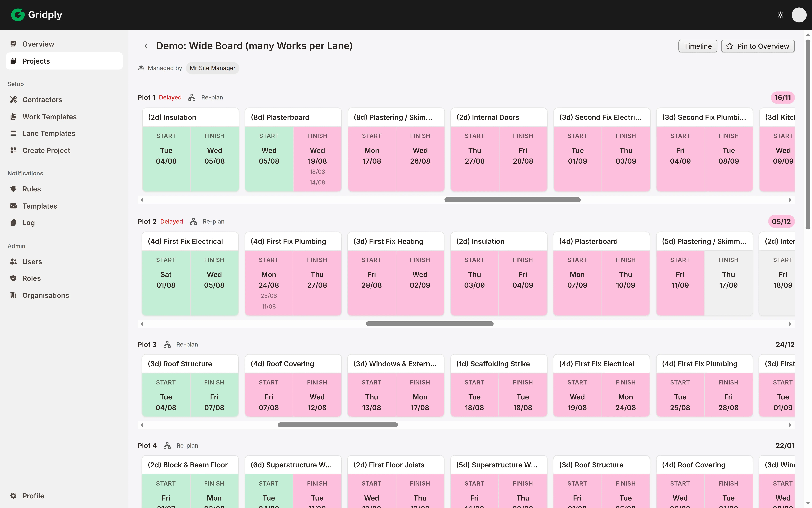Click Re-plan for Plot 2
The width and height of the screenshot is (812, 508).
(x=213, y=221)
